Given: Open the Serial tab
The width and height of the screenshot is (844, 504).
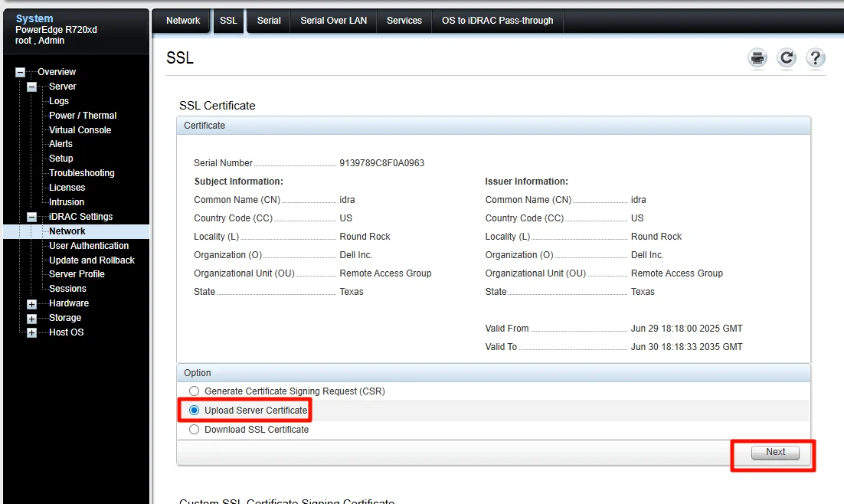Looking at the screenshot, I should [x=269, y=21].
